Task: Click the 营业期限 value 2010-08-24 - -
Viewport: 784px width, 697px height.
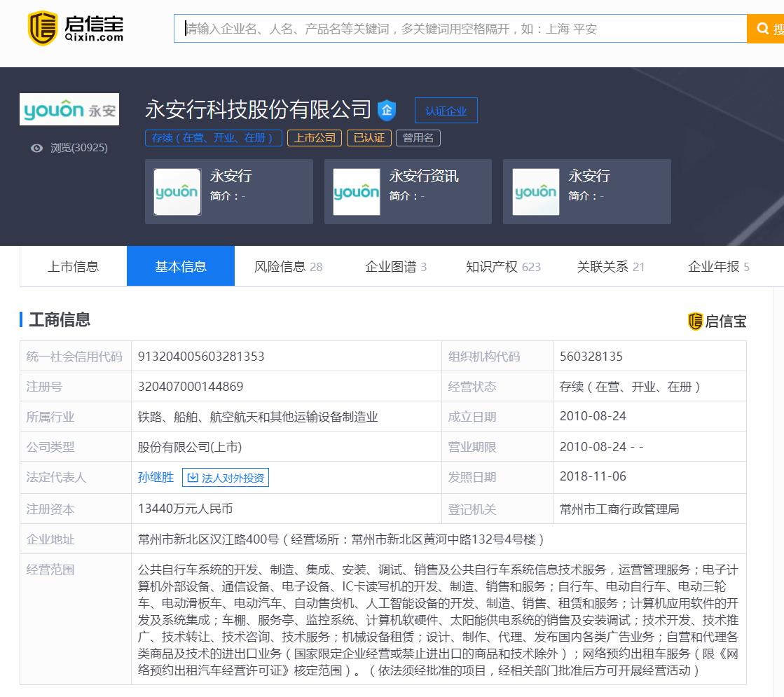Action: coord(602,446)
